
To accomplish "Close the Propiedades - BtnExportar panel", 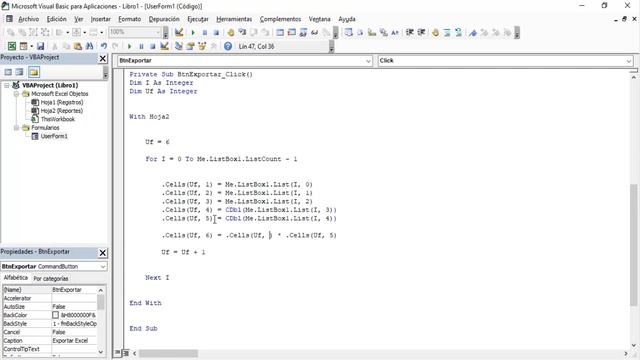I will (103, 253).
